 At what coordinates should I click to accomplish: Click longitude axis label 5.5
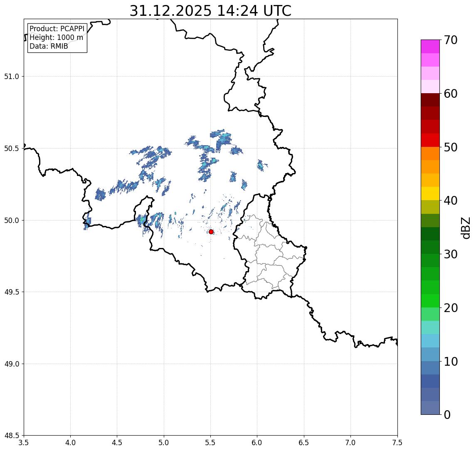click(x=210, y=443)
